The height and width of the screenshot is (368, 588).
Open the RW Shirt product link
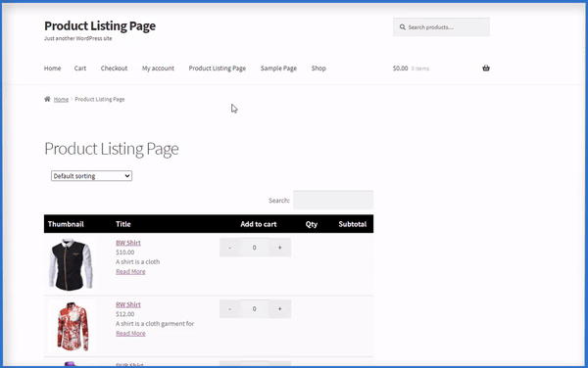point(128,304)
